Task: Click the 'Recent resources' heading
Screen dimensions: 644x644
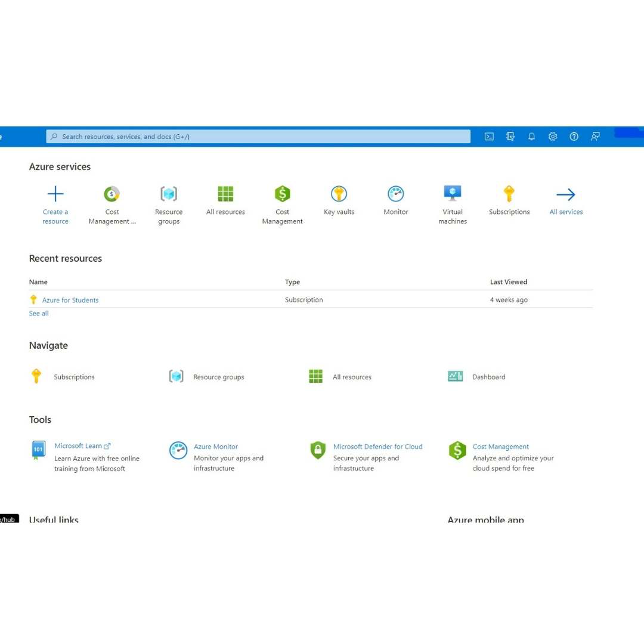Action: pos(66,258)
